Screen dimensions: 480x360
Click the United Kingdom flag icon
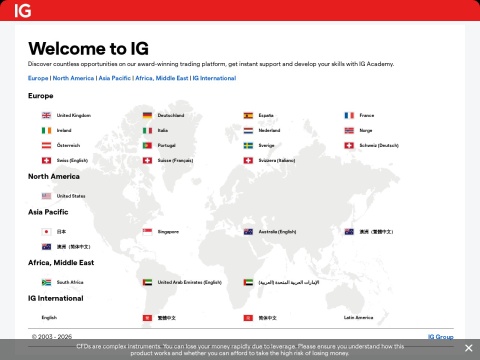pyautogui.click(x=46, y=115)
